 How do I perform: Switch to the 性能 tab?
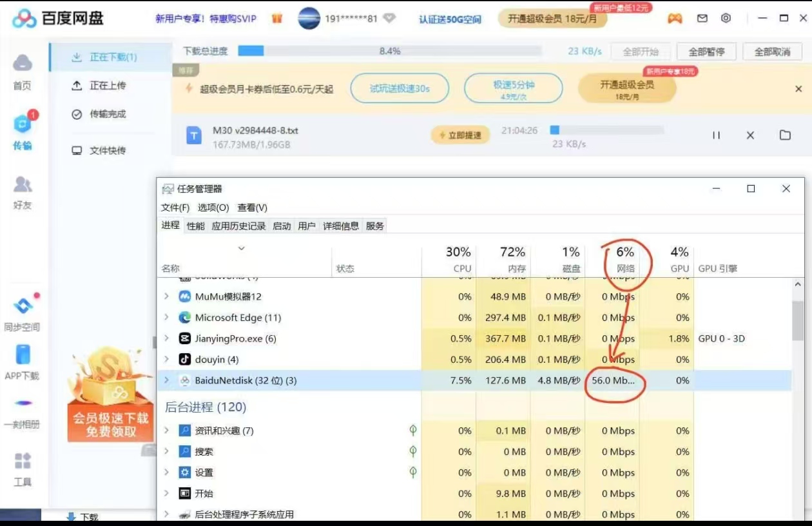point(196,226)
